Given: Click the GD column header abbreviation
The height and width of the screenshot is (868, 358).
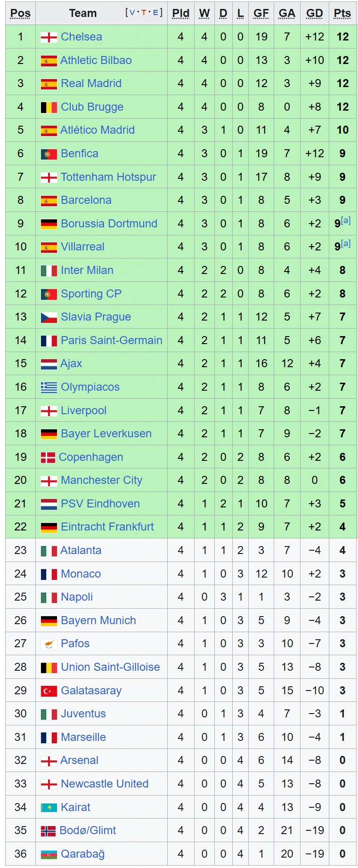Looking at the screenshot, I should [315, 13].
